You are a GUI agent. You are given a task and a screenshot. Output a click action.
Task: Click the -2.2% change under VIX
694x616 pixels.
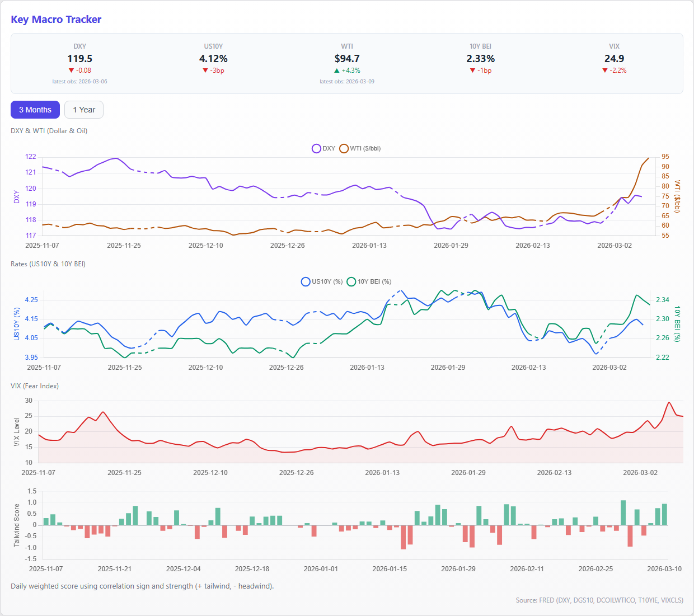(618, 70)
